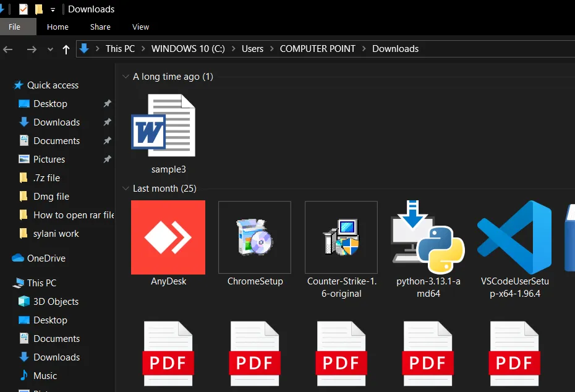
Task: Open the File menu
Action: click(15, 27)
